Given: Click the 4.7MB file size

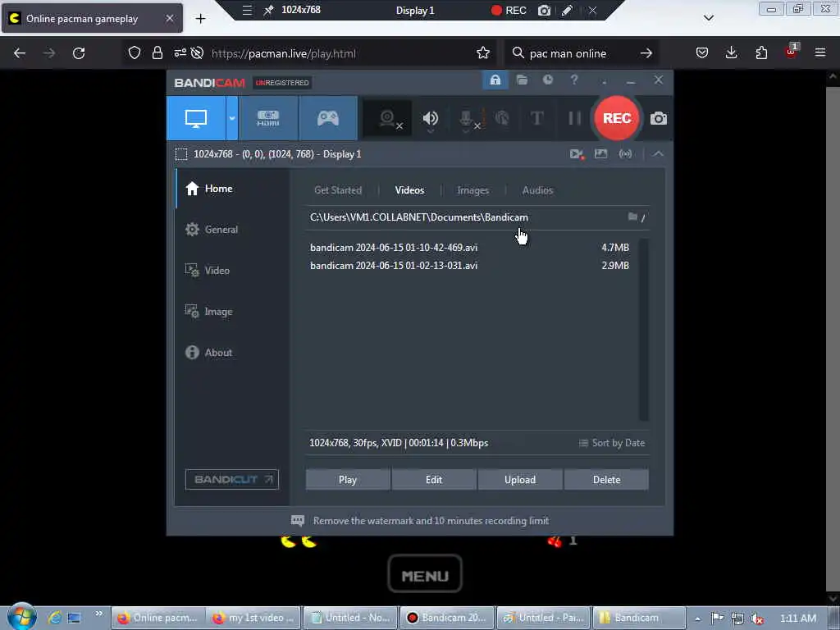Looking at the screenshot, I should (x=615, y=248).
